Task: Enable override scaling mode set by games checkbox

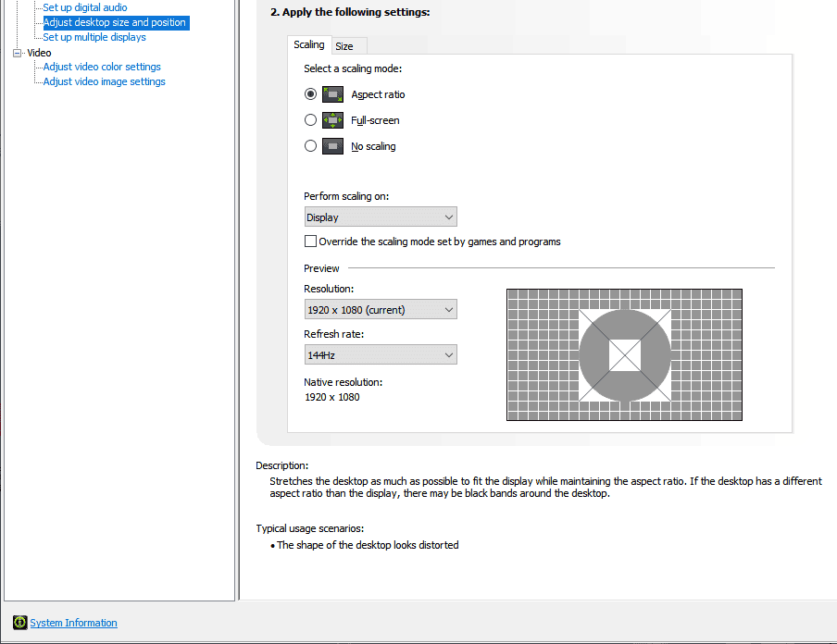Action: (x=311, y=241)
